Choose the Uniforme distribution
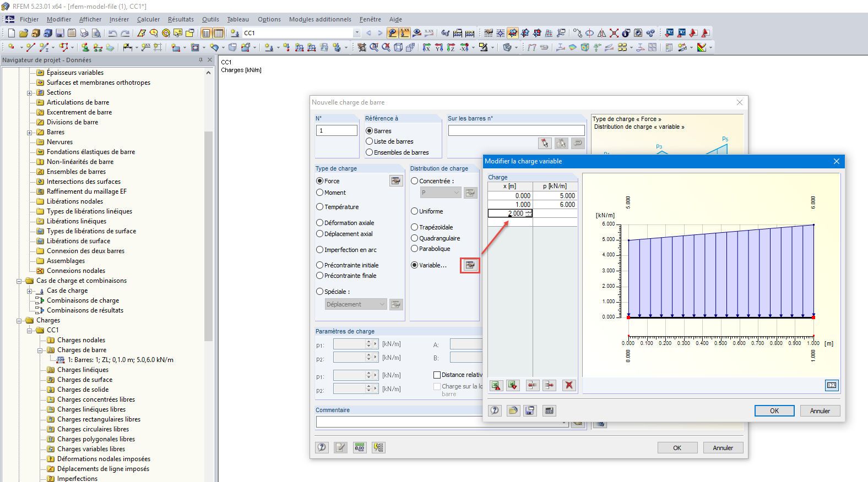This screenshot has height=482, width=868. pos(415,211)
